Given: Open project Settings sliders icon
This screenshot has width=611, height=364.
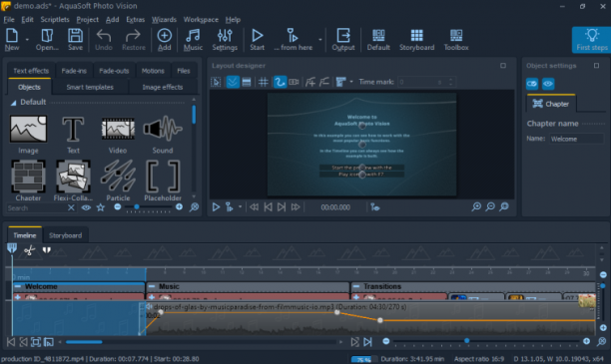Looking at the screenshot, I should tap(225, 39).
